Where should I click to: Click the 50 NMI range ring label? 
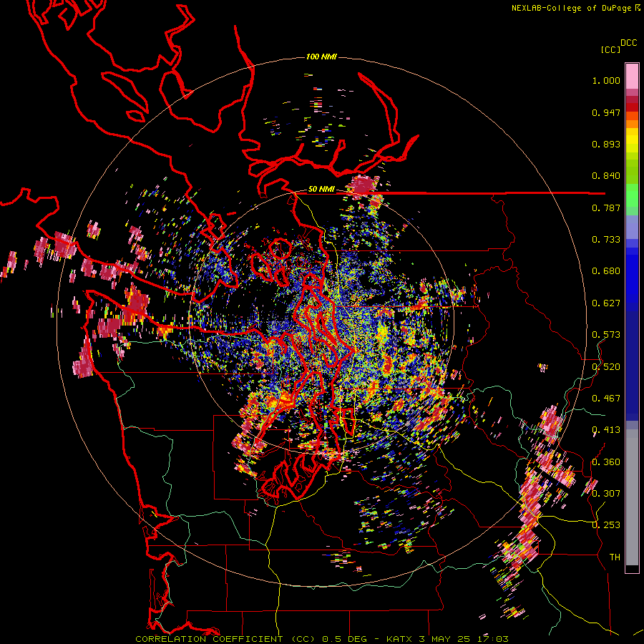point(321,189)
